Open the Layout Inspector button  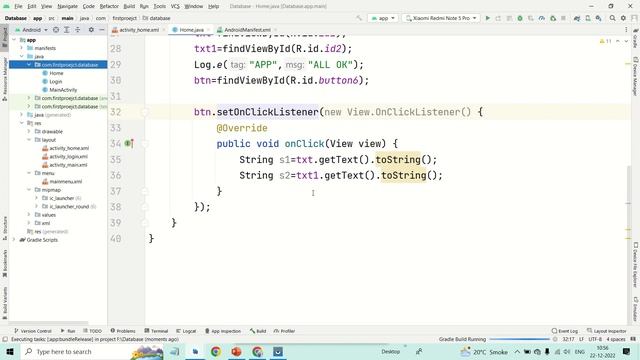pyautogui.click(x=606, y=331)
